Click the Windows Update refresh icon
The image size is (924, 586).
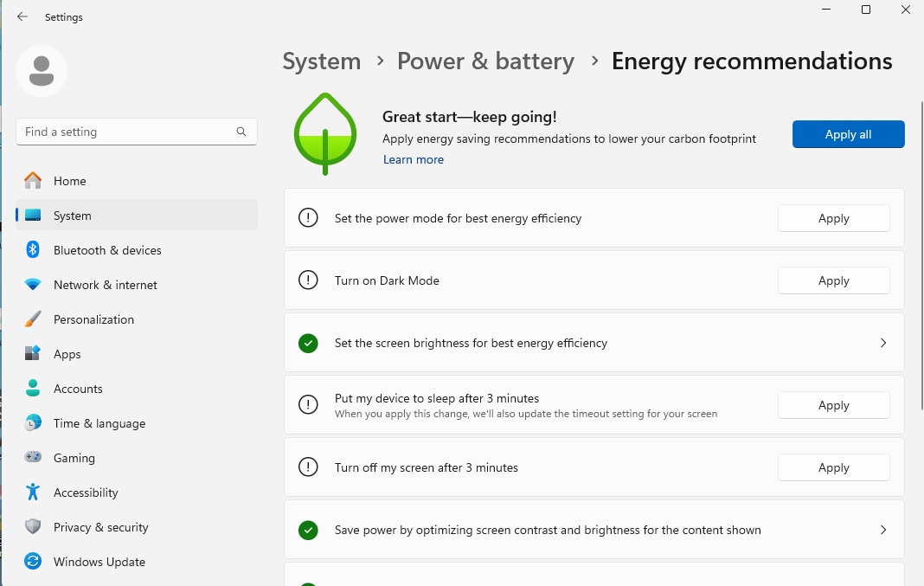click(33, 561)
